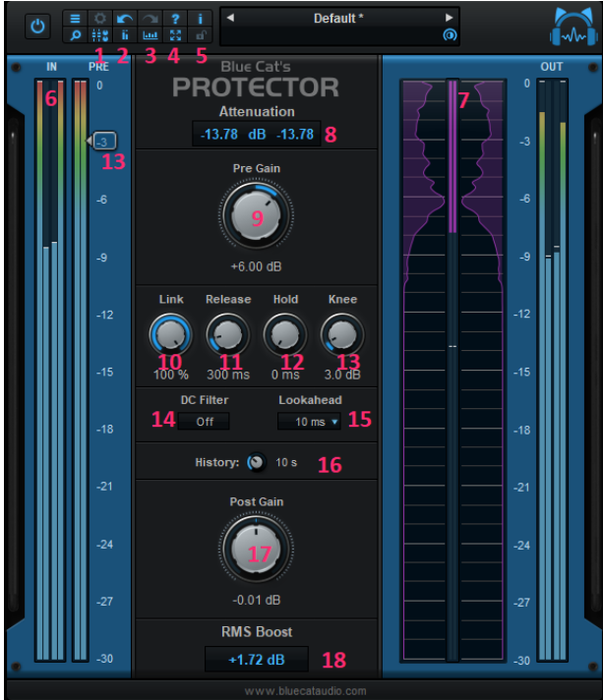Click the Pre Gain knob

pos(256,214)
